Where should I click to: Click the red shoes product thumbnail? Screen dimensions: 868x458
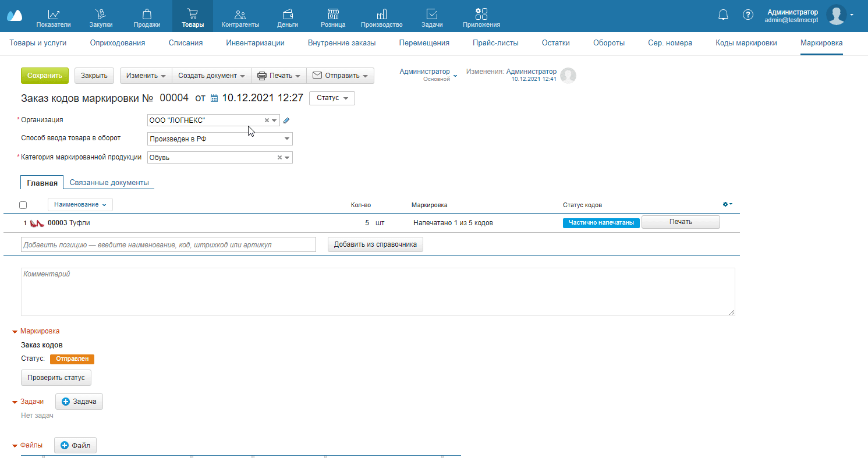37,223
